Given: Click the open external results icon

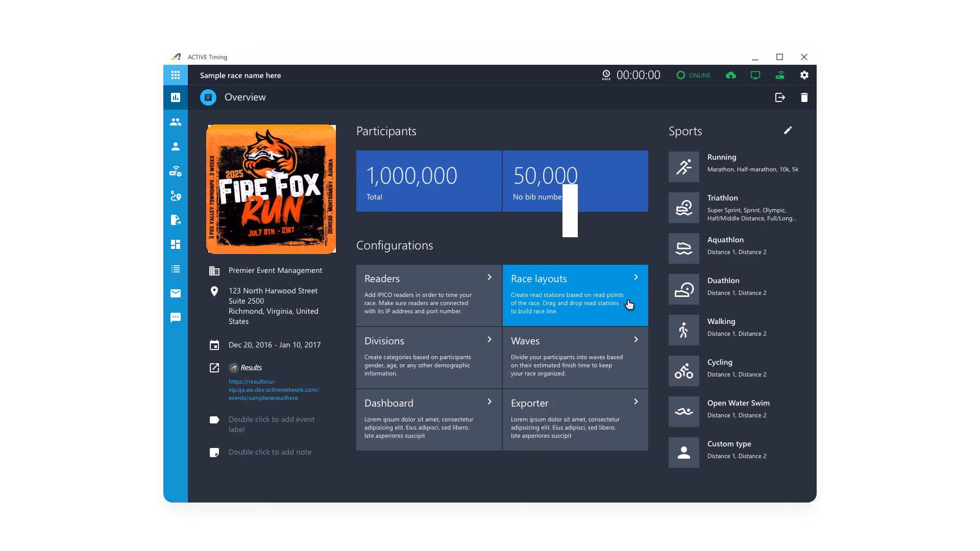Looking at the screenshot, I should 214,368.
